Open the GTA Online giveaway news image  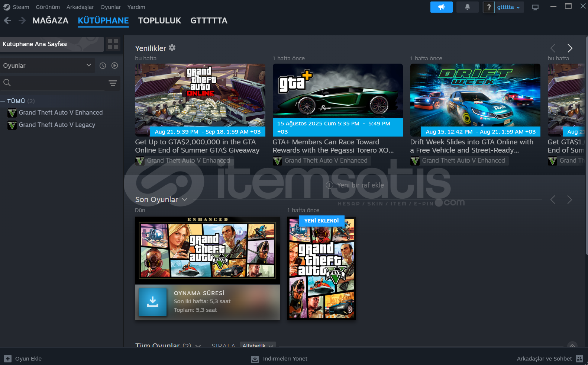(200, 100)
